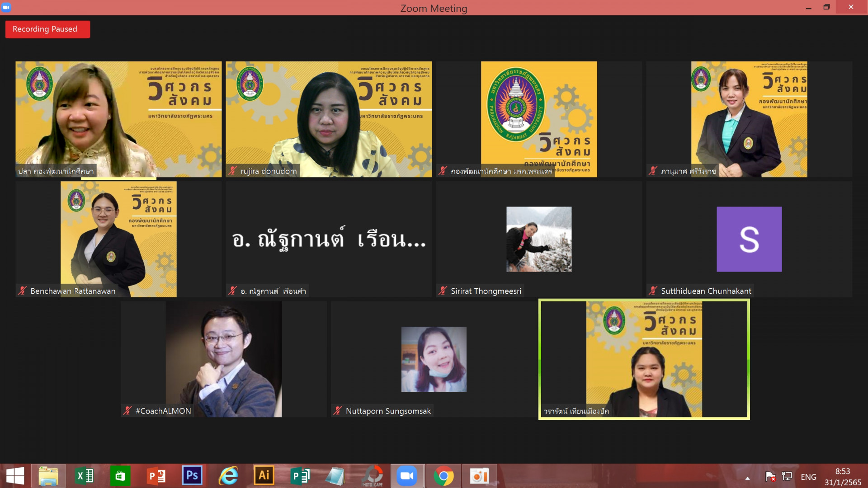The image size is (868, 488).
Task: Open Google Chrome from taskbar
Action: pos(443,476)
